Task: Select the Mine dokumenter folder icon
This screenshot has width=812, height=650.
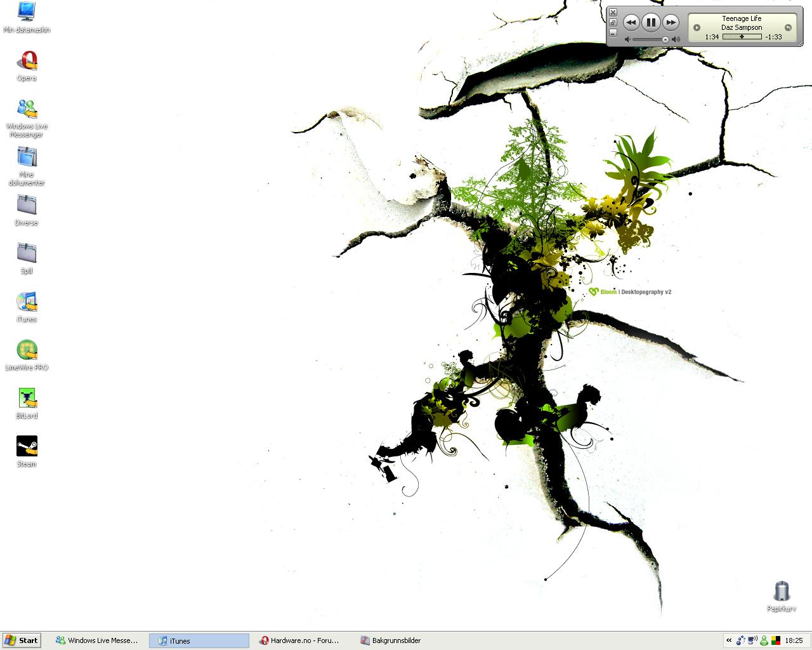Action: [x=27, y=166]
